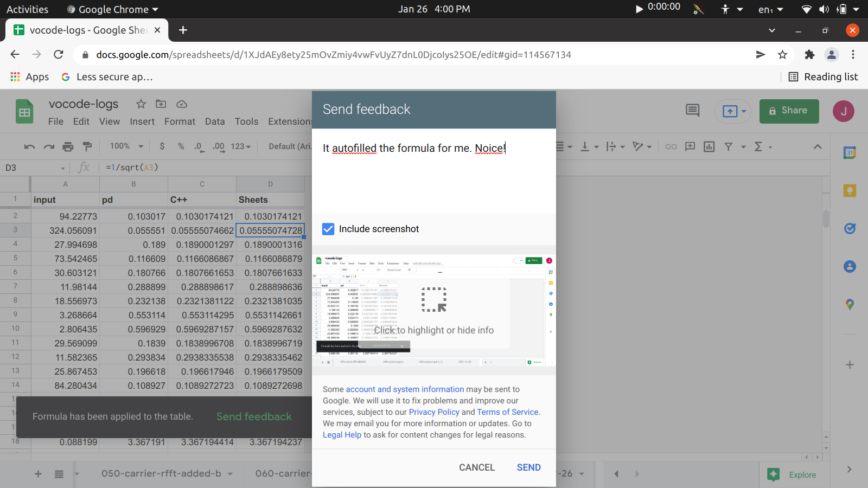Open the name box dropdown arrow
Screen dimensions: 868x488
(x=63, y=169)
